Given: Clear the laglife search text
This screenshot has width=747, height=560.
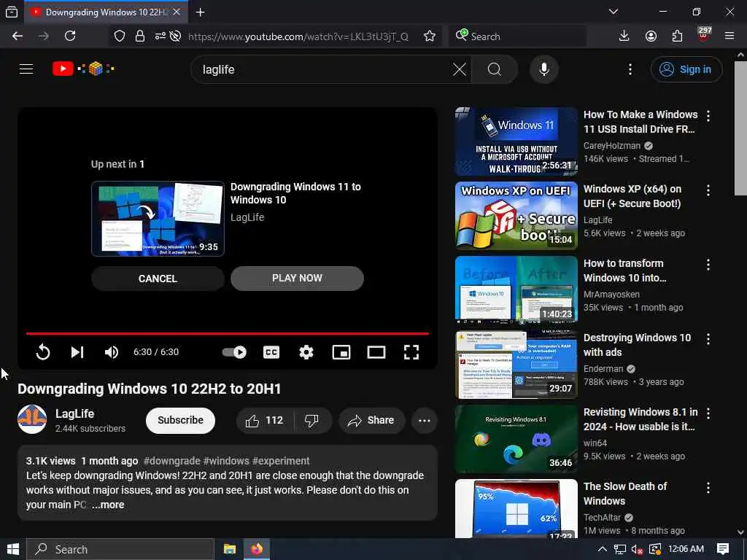Looking at the screenshot, I should click(x=460, y=69).
